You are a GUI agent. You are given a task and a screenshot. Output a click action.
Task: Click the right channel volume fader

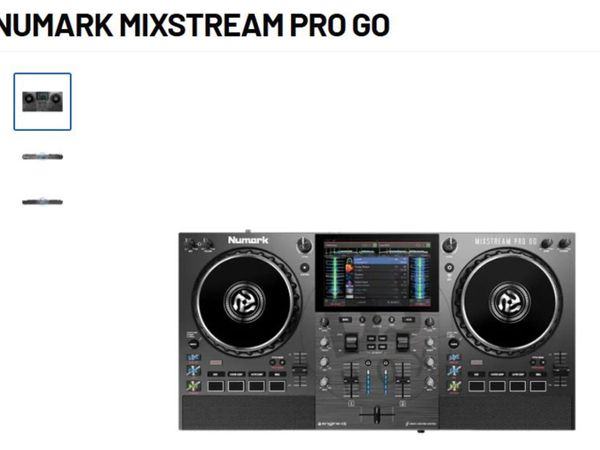tap(403, 379)
